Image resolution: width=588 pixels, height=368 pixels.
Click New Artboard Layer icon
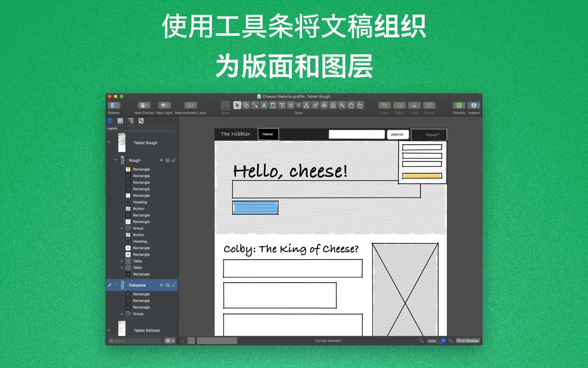point(191,105)
